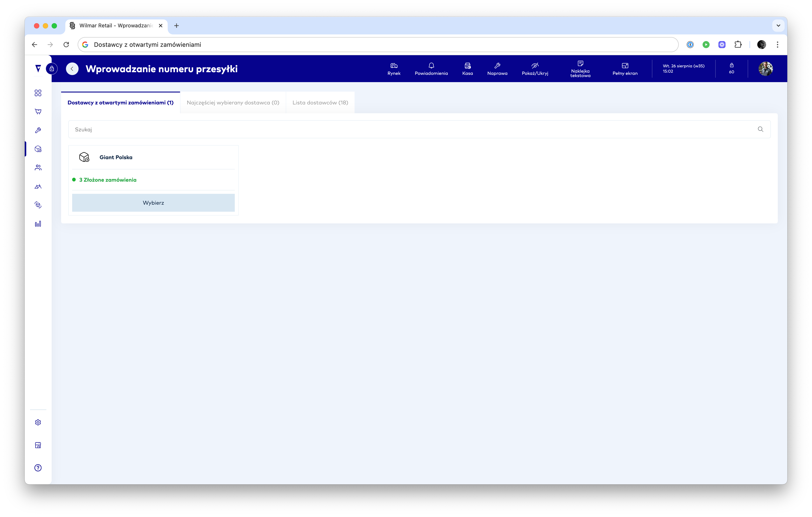
Task: Click the lock icon beside logo
Action: tap(52, 68)
